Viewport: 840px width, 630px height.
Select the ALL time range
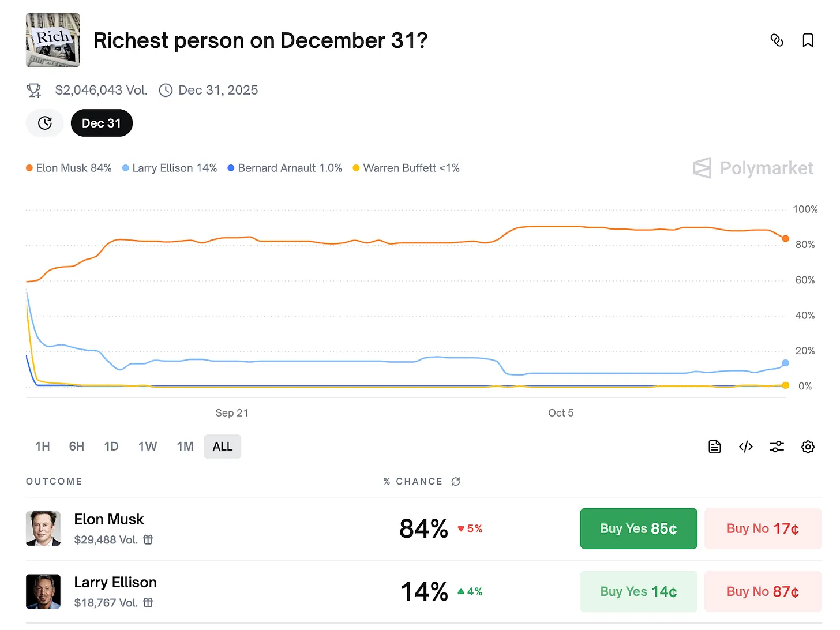223,447
